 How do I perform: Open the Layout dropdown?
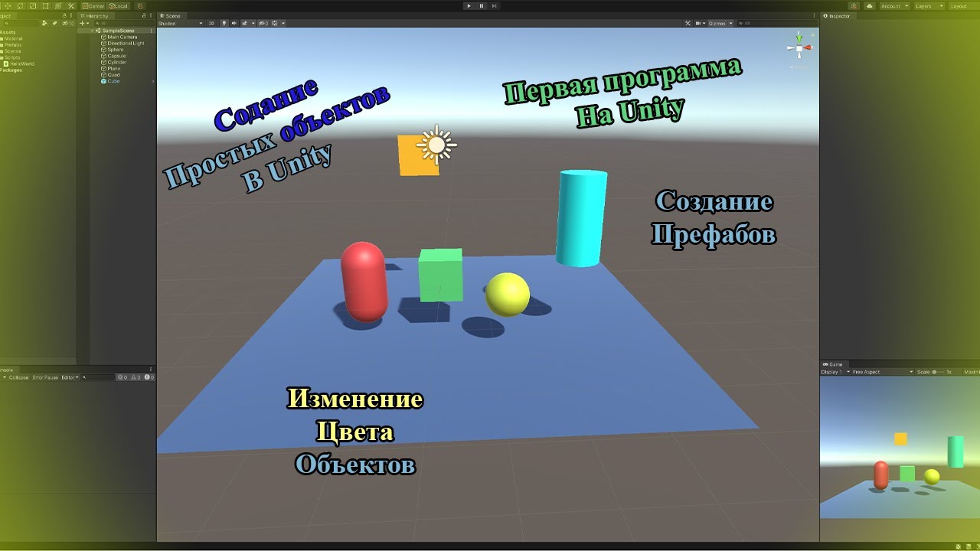click(x=964, y=6)
